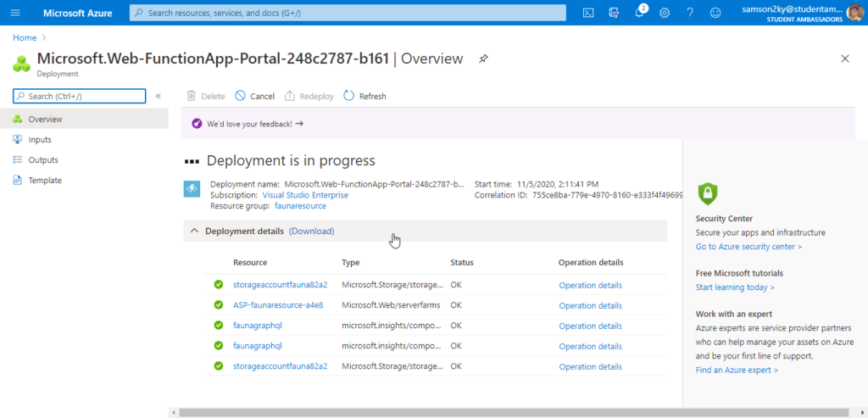Close the deployment blade with X
Viewport: 868px width, 418px height.
(x=845, y=59)
